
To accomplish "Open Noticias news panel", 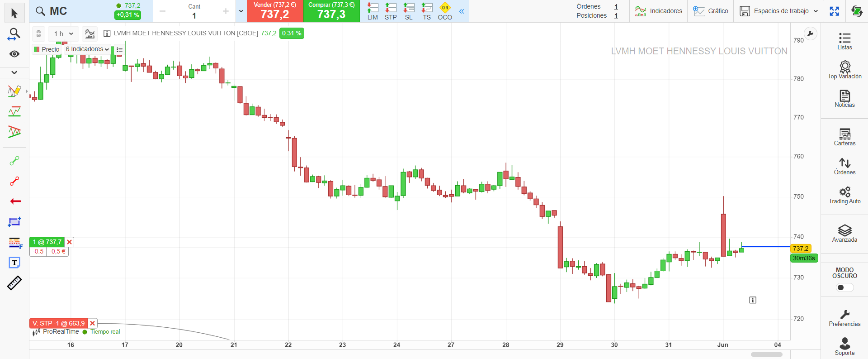I will [x=844, y=99].
